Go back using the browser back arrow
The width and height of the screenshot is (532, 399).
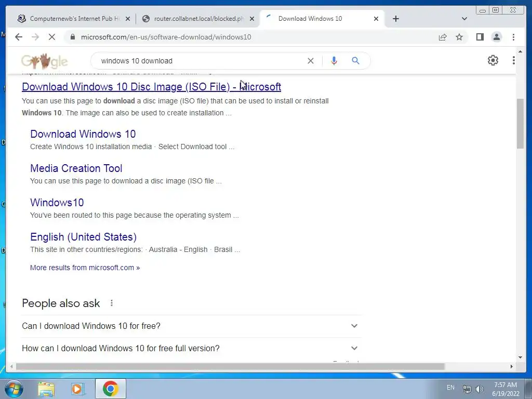(x=19, y=37)
